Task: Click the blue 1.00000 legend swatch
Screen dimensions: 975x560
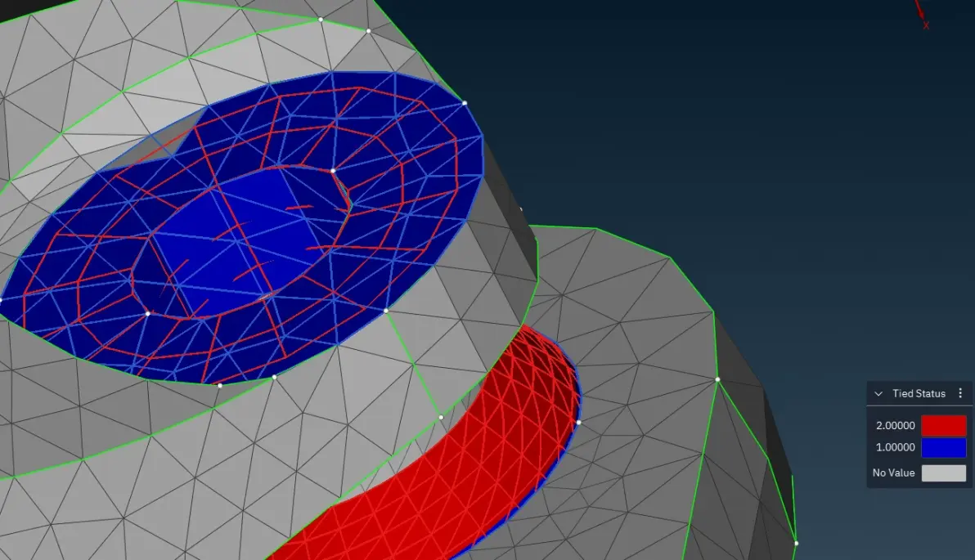Action: point(943,447)
